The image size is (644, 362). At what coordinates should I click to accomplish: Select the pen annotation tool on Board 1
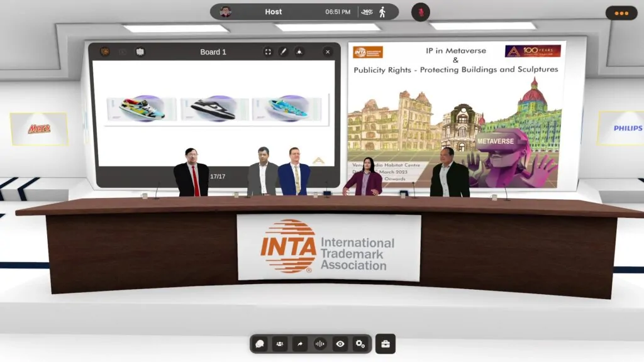pyautogui.click(x=284, y=52)
